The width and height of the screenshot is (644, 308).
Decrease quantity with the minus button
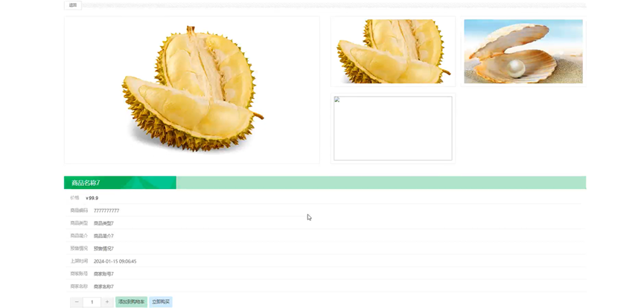pos(77,302)
